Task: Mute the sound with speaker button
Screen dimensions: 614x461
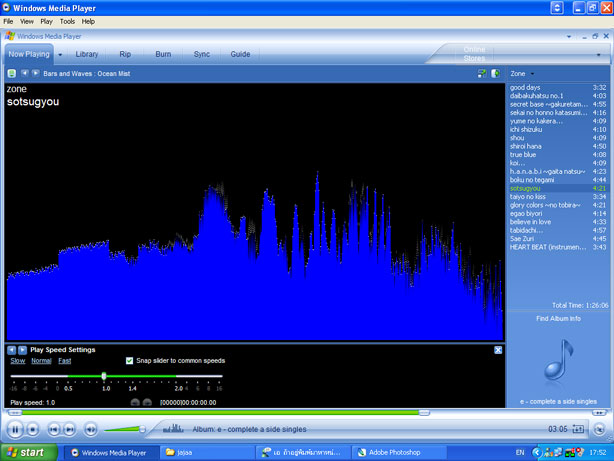Action: pos(90,430)
